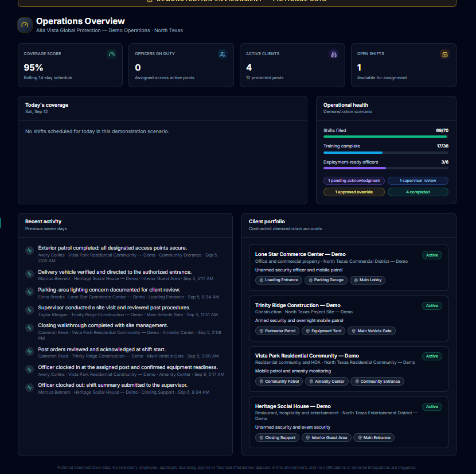Click the Community Entrance post tag
Image resolution: width=476 pixels, height=474 pixels.
pos(377,382)
